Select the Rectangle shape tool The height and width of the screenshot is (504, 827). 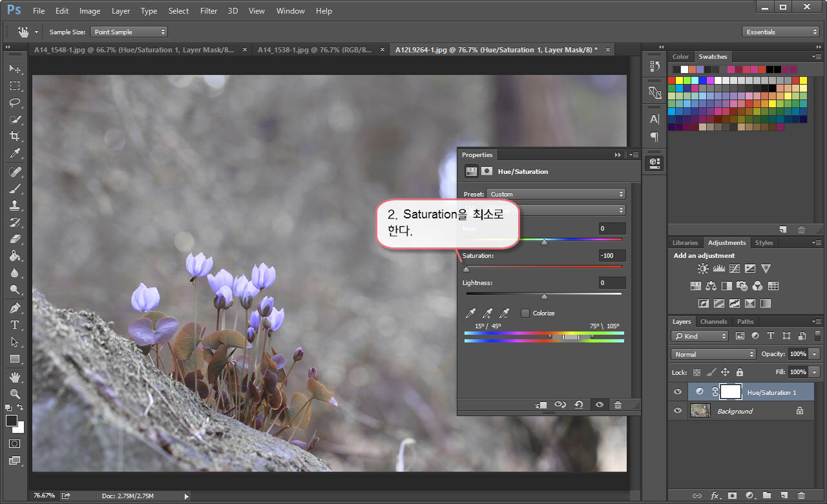tap(15, 359)
